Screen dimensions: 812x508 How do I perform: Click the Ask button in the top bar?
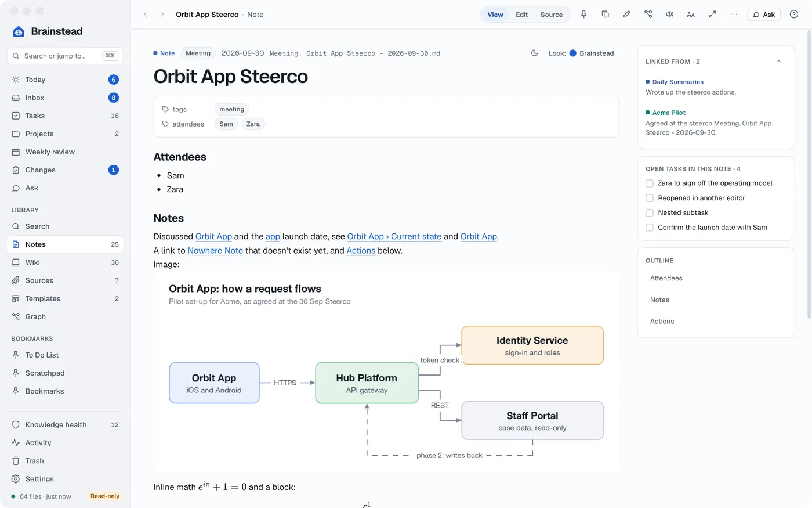tap(764, 15)
